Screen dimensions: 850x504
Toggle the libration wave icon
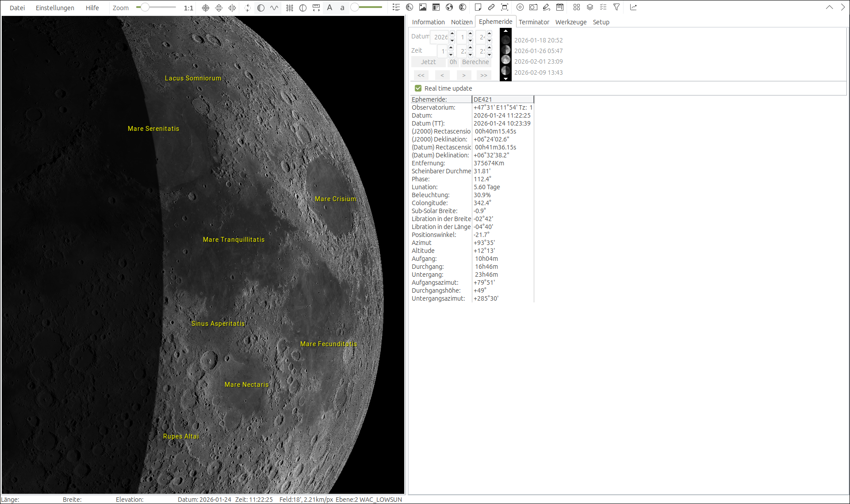[274, 8]
